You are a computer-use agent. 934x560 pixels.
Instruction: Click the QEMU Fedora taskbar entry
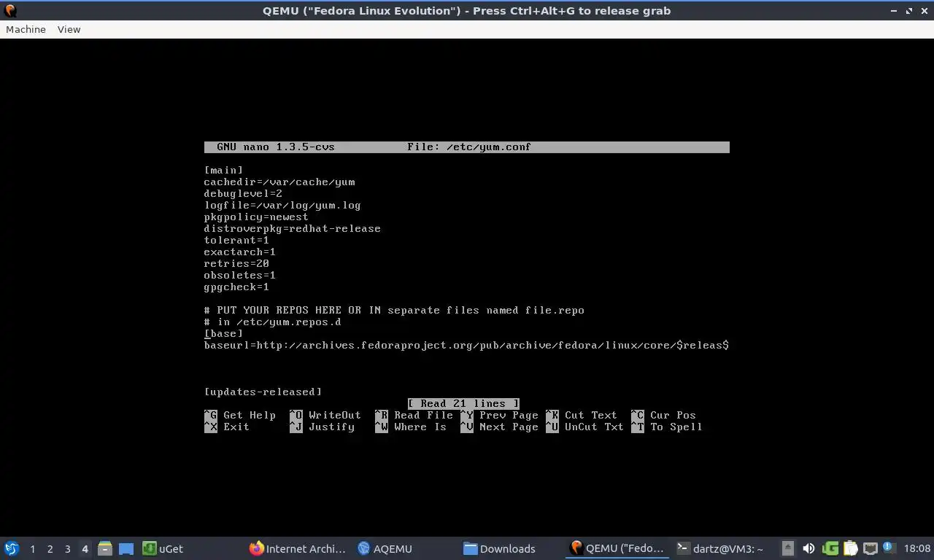click(x=617, y=548)
